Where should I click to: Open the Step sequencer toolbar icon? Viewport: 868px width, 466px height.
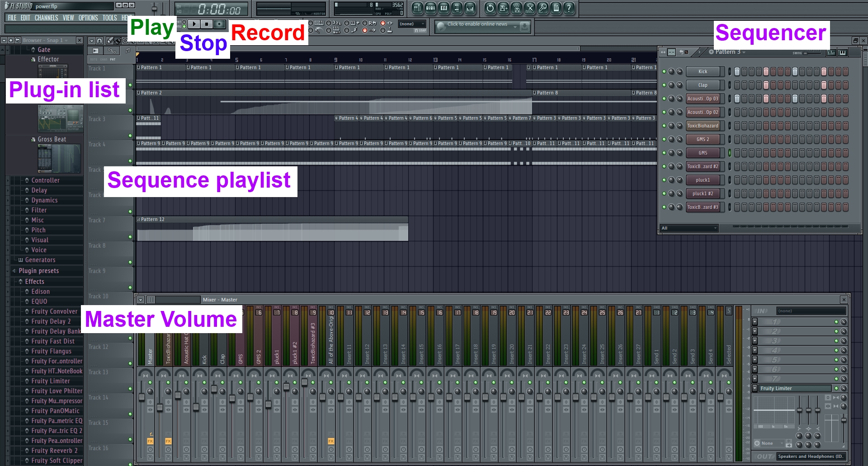point(431,8)
